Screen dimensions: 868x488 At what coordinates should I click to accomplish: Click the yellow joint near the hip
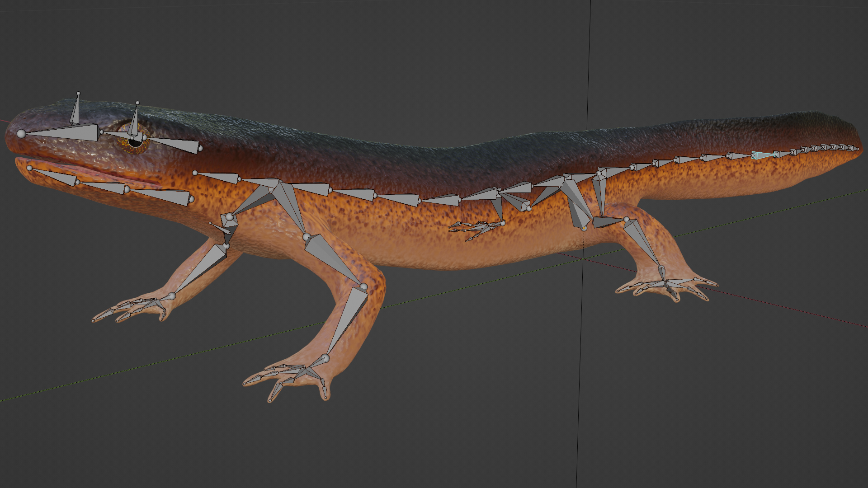584,229
